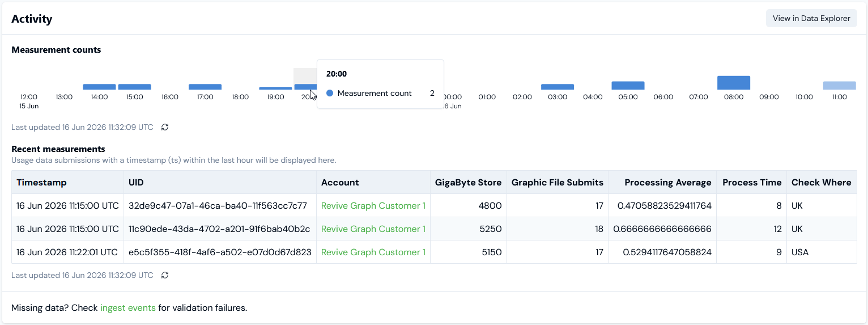Click the Graphic File Submits header
The height and width of the screenshot is (325, 868).
coord(558,183)
